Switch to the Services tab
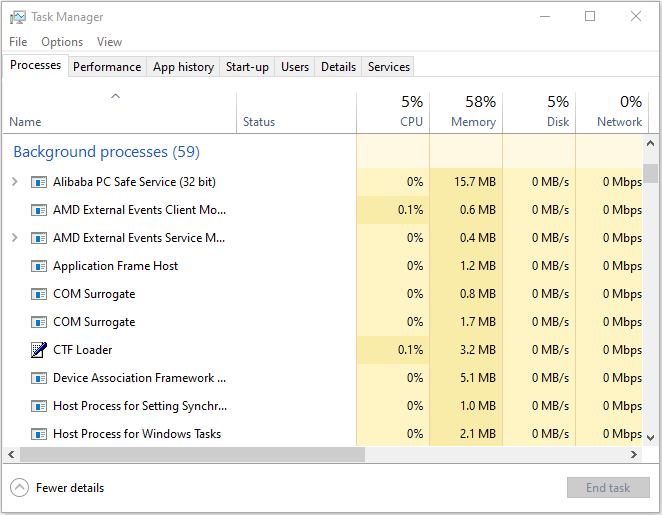The height and width of the screenshot is (515, 662). pyautogui.click(x=388, y=67)
